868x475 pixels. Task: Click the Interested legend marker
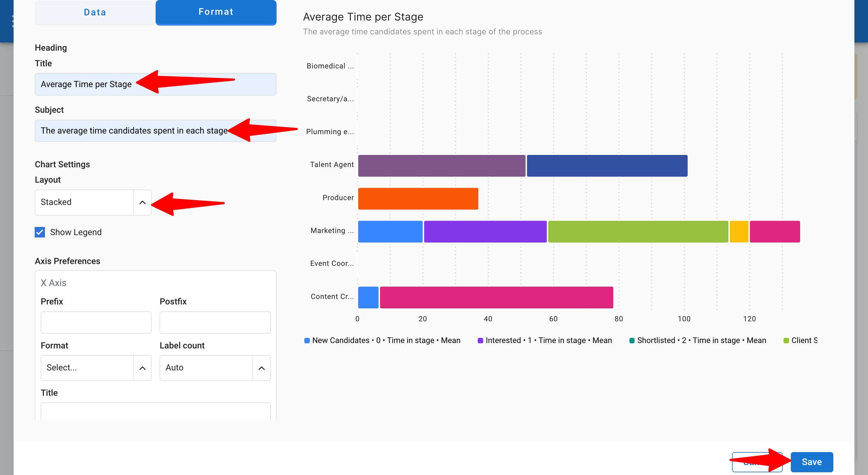(x=480, y=340)
